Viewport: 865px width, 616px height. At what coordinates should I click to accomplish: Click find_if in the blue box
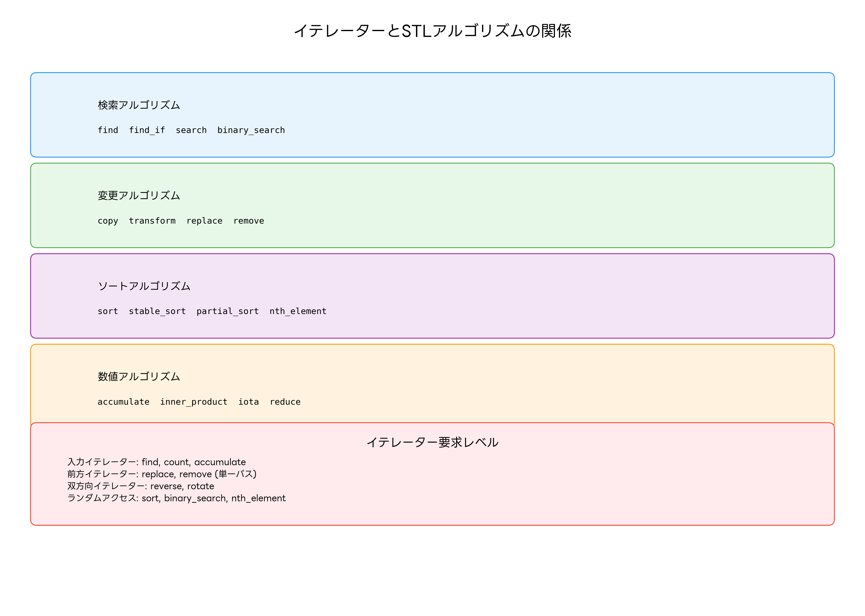(147, 130)
